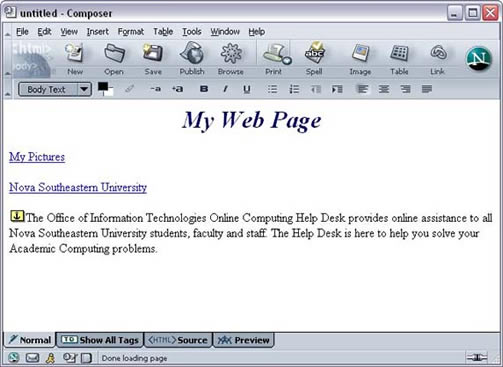This screenshot has height=367, width=503.
Task: Open the Help menu
Action: tap(257, 32)
